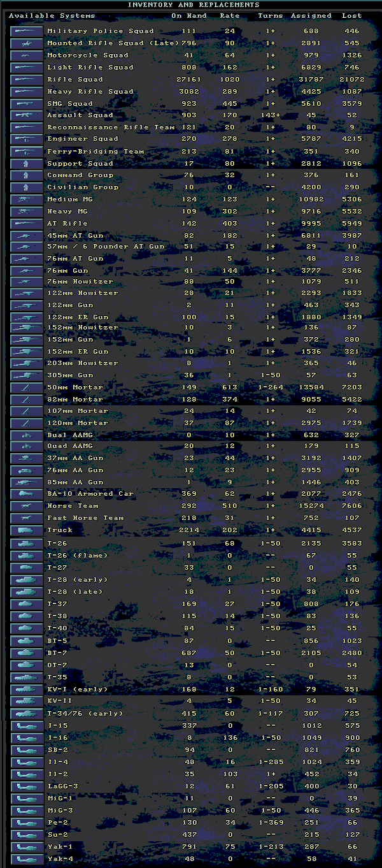Click the 45mm AT Gun icon
The image size is (382, 868).
tap(26, 235)
